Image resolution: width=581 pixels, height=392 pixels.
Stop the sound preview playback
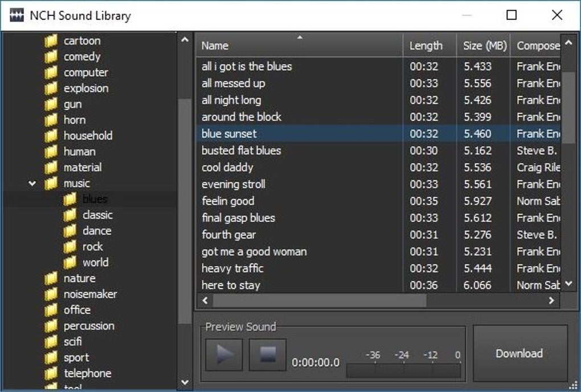[x=265, y=353]
